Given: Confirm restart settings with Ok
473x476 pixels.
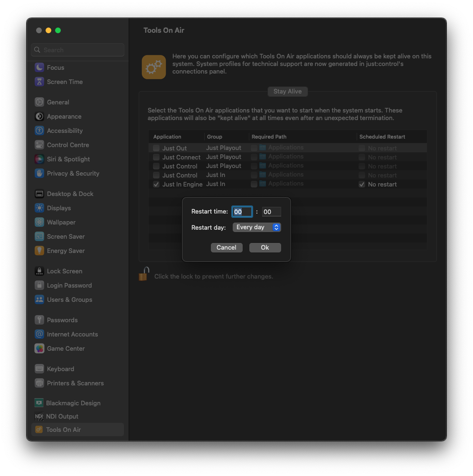Looking at the screenshot, I should click(x=265, y=247).
